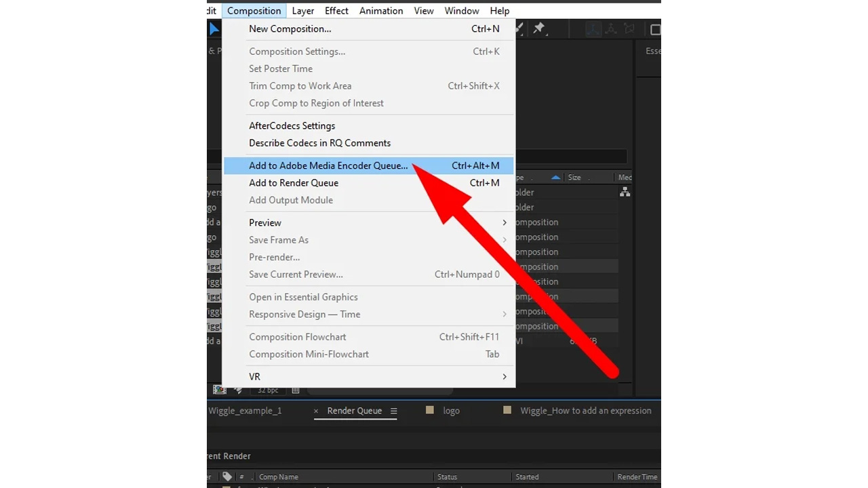Select Add to Render Queue
Viewport: 868px width, 488px height.
[293, 183]
